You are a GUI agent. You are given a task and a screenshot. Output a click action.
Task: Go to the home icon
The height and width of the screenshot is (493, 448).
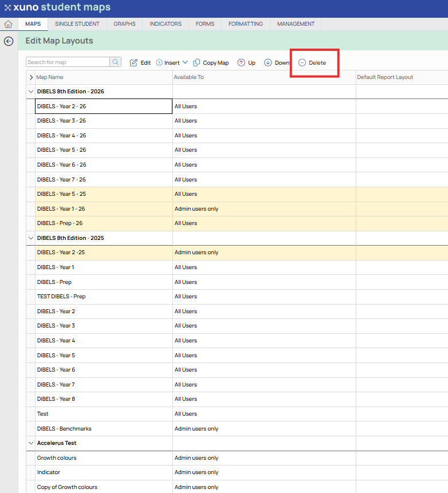(x=9, y=24)
